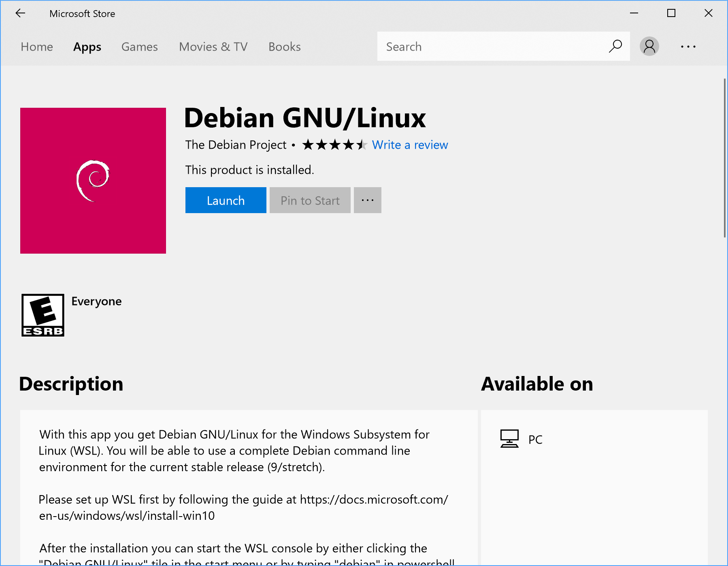Click the Debian swirl app logo
Image resolution: width=728 pixels, height=566 pixels.
point(93,180)
